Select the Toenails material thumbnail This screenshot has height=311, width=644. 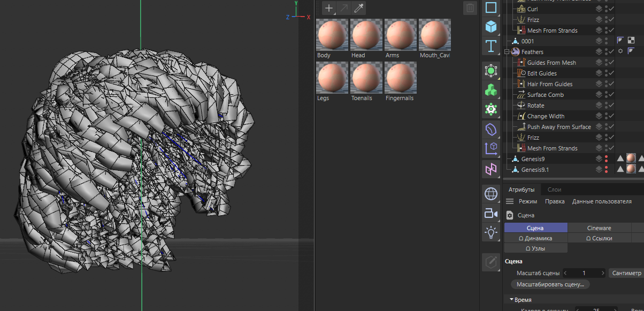(x=366, y=78)
